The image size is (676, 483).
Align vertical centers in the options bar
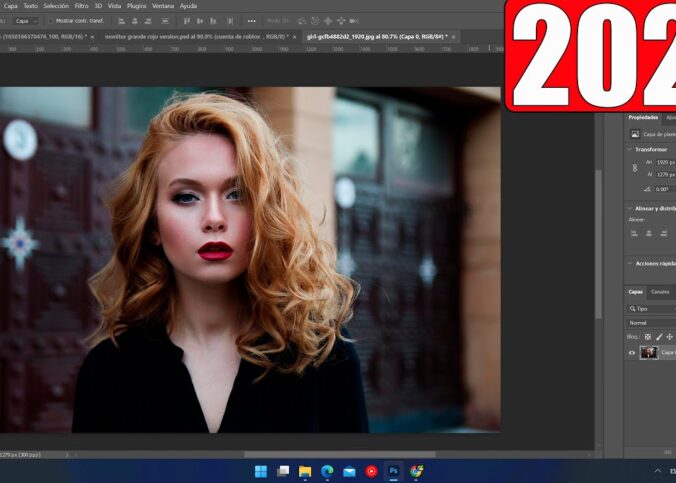pos(200,21)
